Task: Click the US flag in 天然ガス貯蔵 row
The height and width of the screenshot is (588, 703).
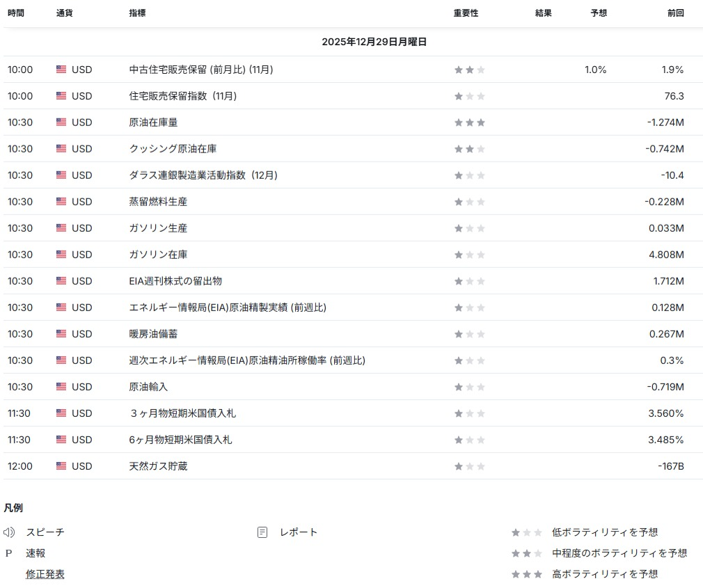Action: click(x=61, y=466)
